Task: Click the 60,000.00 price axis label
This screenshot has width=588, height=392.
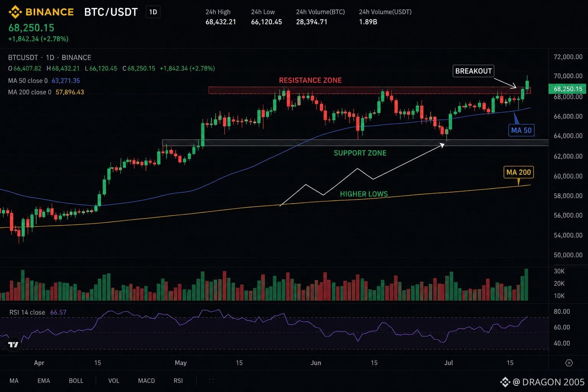Action: click(x=568, y=176)
